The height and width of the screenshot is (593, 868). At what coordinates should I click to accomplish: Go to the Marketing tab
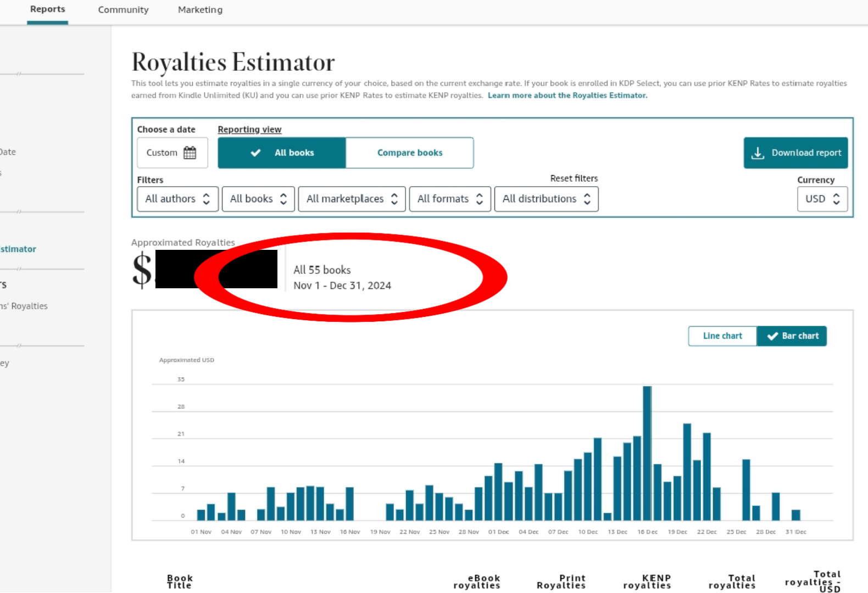click(200, 10)
